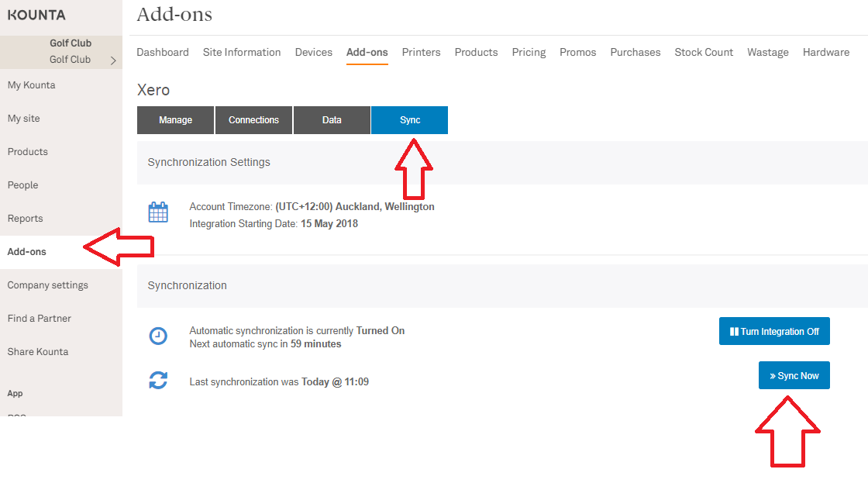Select Add-ons in the sidebar

pyautogui.click(x=26, y=251)
